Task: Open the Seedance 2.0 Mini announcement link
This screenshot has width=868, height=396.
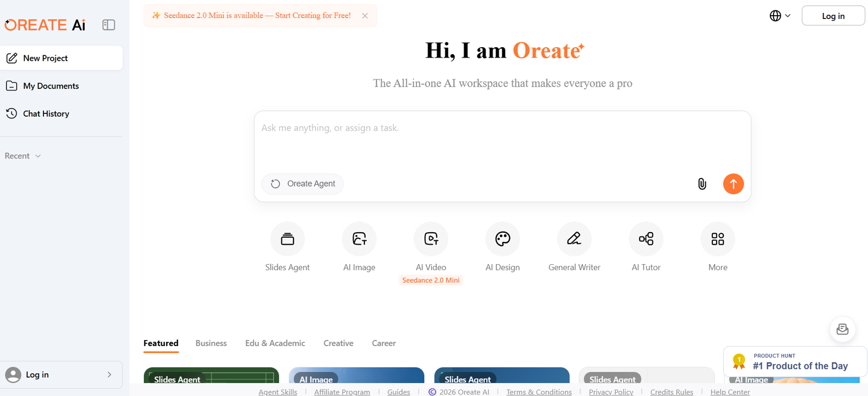Action: coord(257,15)
